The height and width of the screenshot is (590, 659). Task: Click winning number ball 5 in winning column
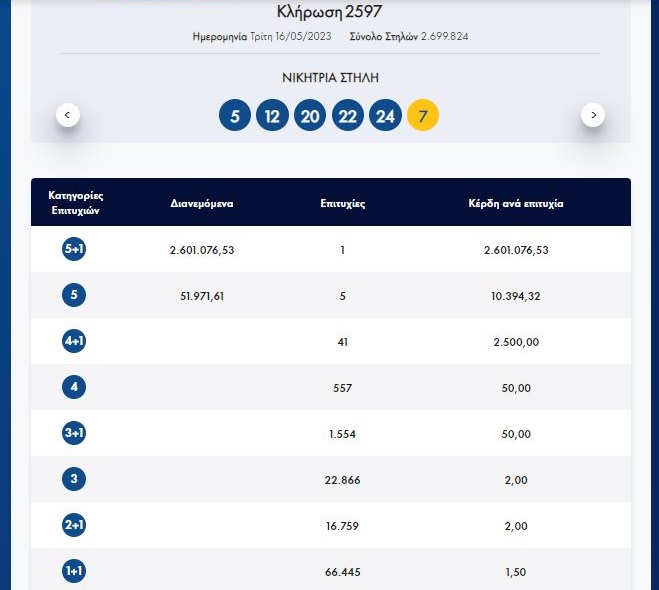click(x=235, y=116)
